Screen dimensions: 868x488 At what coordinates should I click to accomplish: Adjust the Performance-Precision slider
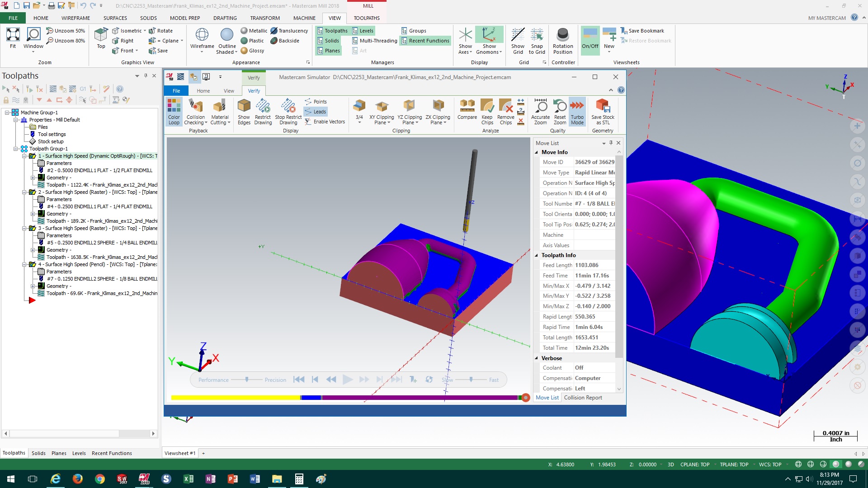click(x=247, y=380)
